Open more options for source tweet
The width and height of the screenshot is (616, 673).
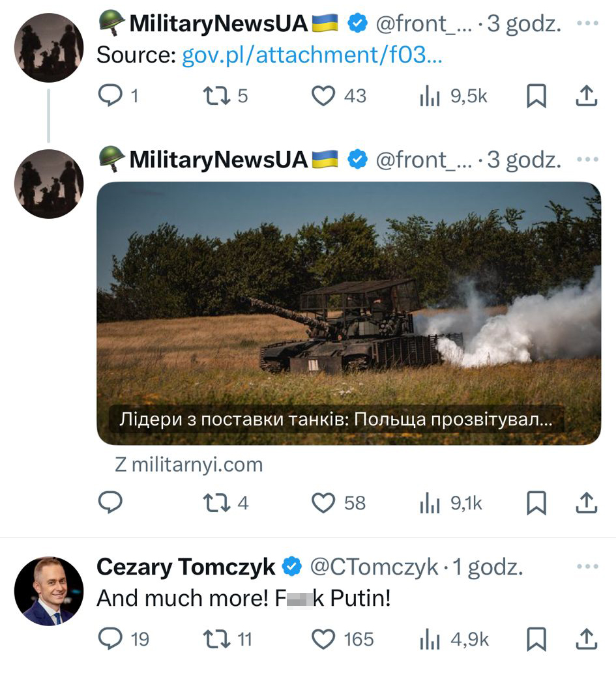pyautogui.click(x=587, y=24)
